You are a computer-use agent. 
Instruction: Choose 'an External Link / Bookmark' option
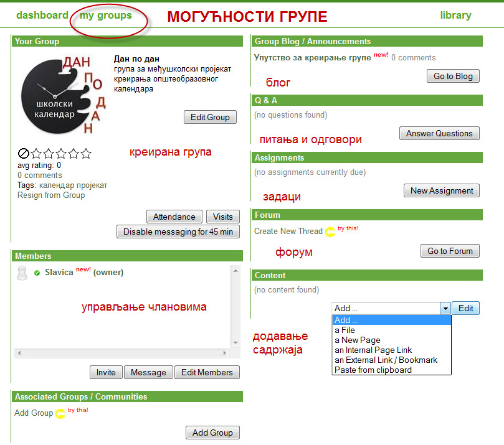pos(386,360)
